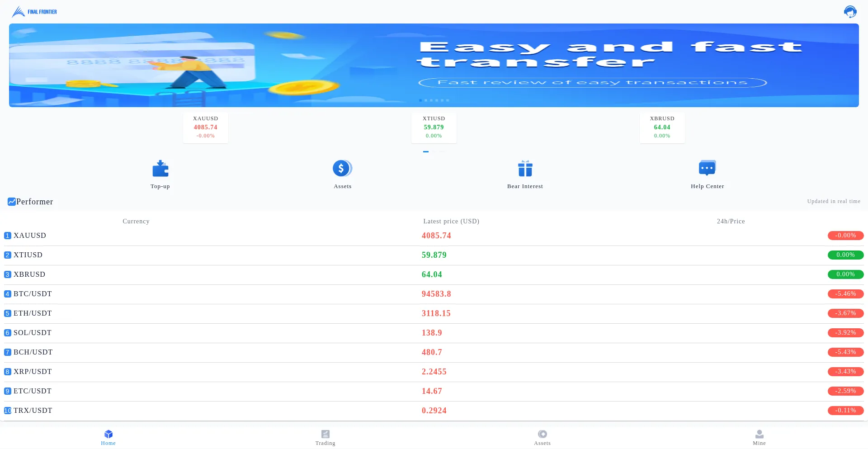Open the XBRUSD ticker card
868x449 pixels.
click(662, 127)
